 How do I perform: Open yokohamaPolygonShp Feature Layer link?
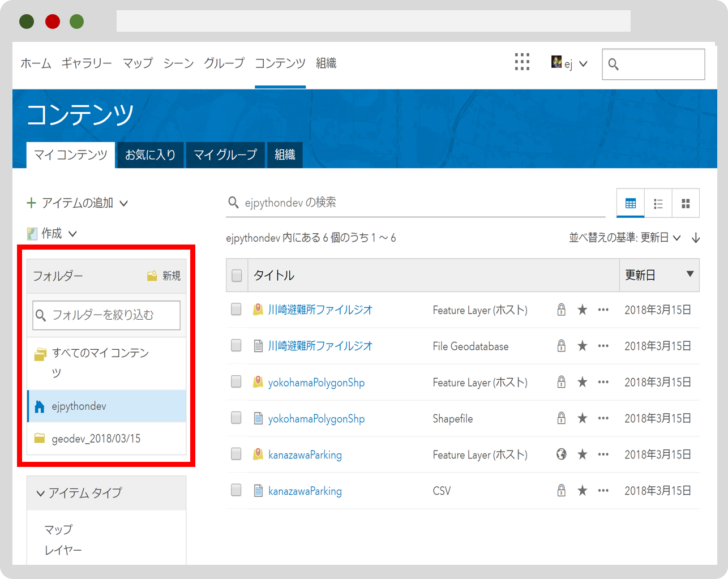[x=316, y=382]
